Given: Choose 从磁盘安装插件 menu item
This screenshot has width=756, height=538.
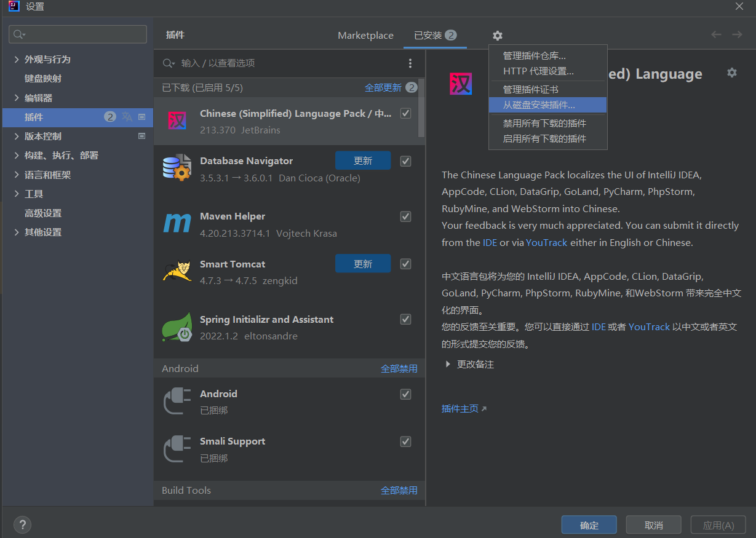Looking at the screenshot, I should pyautogui.click(x=548, y=105).
